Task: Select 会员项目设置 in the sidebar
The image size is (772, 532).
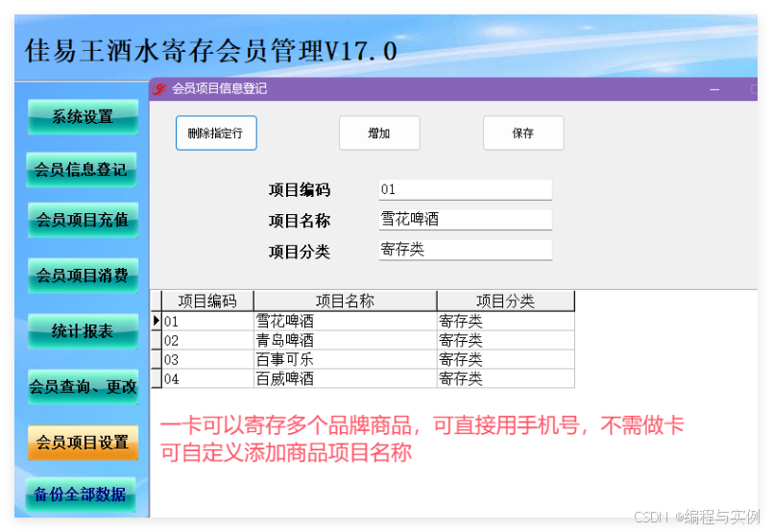Action: coord(83,443)
